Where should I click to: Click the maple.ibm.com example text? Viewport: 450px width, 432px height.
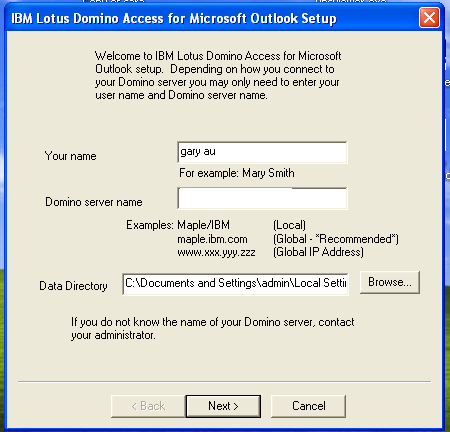click(x=212, y=239)
